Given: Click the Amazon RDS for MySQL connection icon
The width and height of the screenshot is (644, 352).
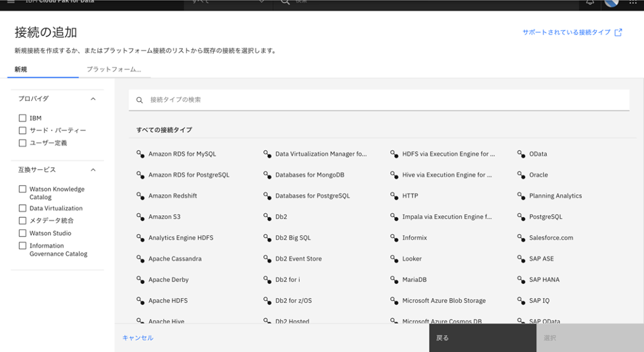Looking at the screenshot, I should pos(140,154).
